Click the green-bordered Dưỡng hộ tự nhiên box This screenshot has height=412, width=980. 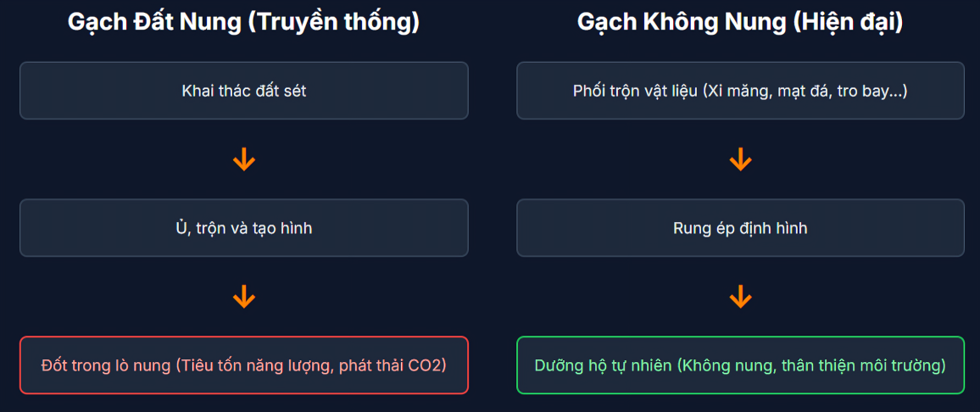pos(741,365)
